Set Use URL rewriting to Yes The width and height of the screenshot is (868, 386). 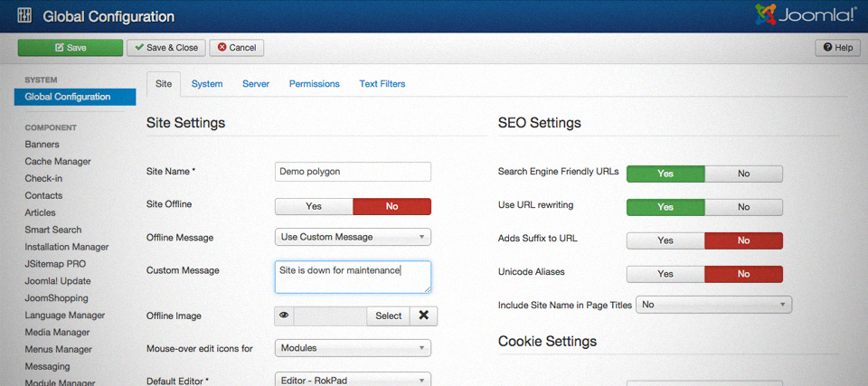pos(665,207)
